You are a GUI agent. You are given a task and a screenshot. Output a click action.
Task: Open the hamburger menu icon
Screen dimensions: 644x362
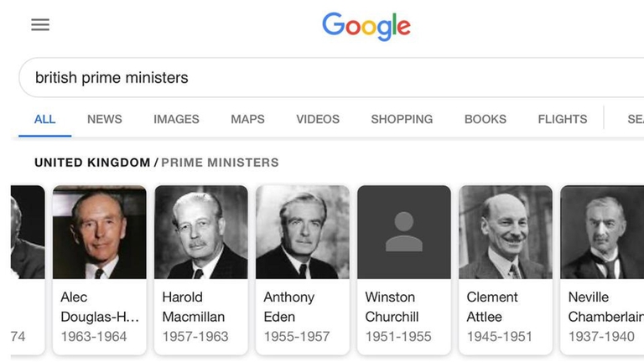click(40, 25)
